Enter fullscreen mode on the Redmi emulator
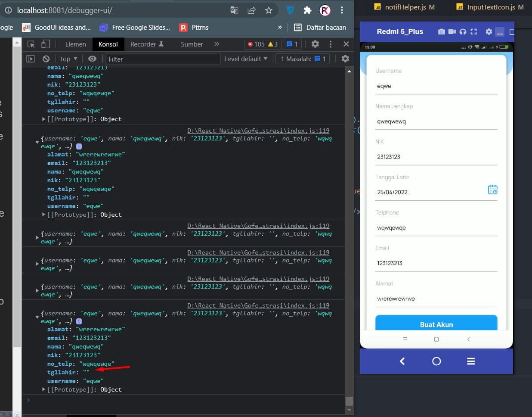The image size is (532, 417). tap(474, 31)
